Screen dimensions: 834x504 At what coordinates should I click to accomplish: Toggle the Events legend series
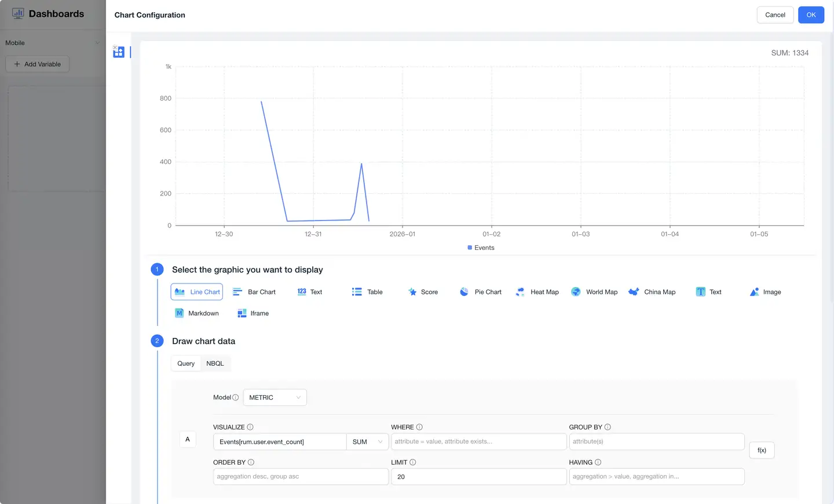click(481, 248)
